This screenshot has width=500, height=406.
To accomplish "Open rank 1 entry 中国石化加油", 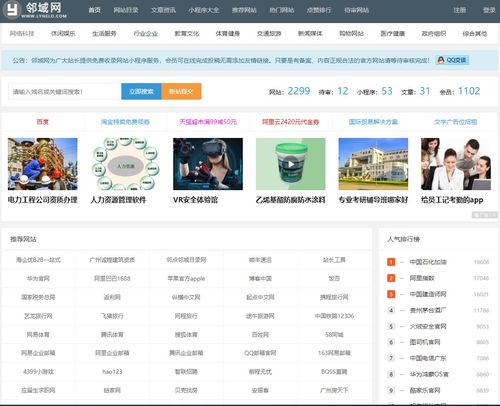I will pyautogui.click(x=428, y=262).
